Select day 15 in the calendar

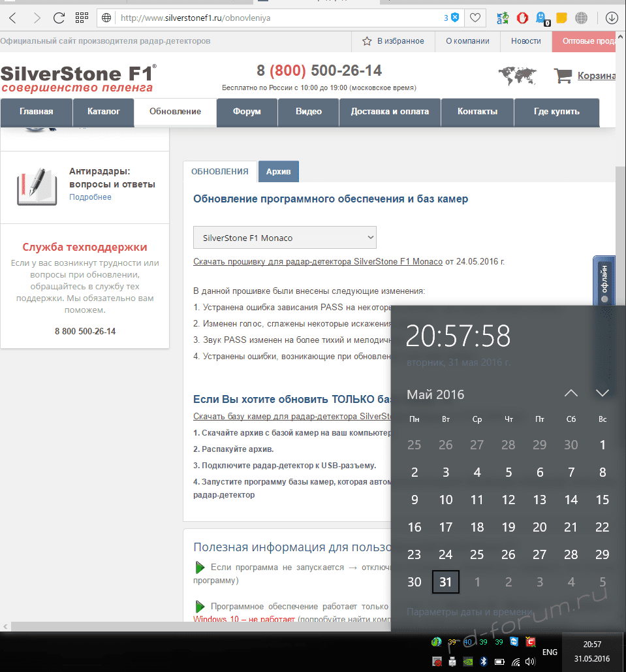603,500
